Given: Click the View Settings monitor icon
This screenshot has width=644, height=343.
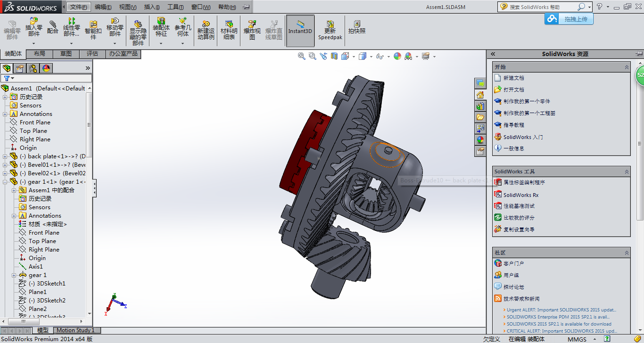Looking at the screenshot, I should coord(426,56).
